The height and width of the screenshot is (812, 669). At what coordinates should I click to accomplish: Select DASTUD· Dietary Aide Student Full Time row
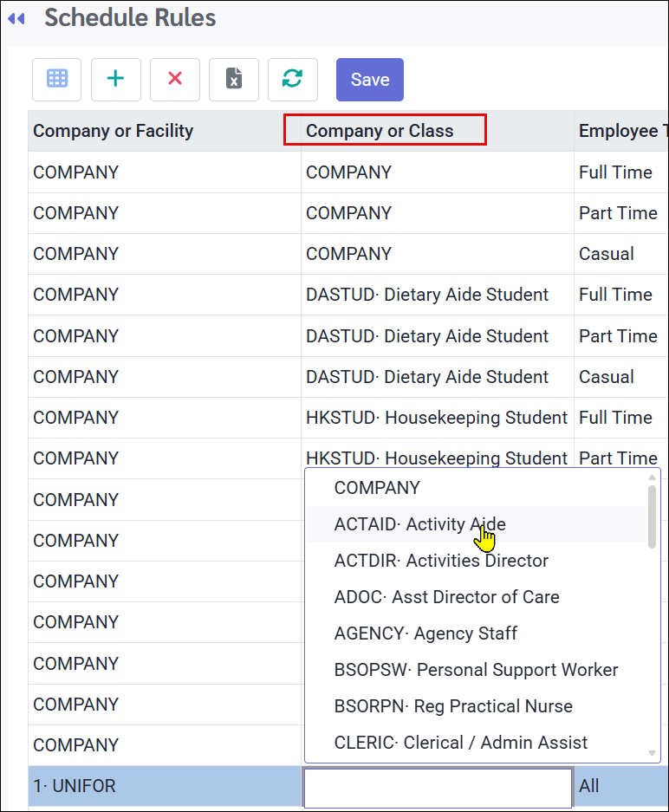[348, 295]
